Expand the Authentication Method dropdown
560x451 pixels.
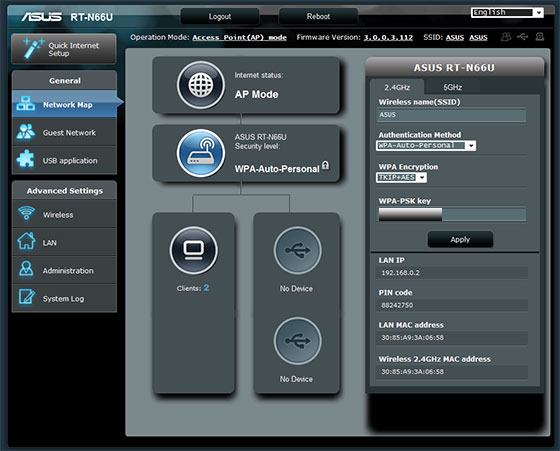point(426,146)
